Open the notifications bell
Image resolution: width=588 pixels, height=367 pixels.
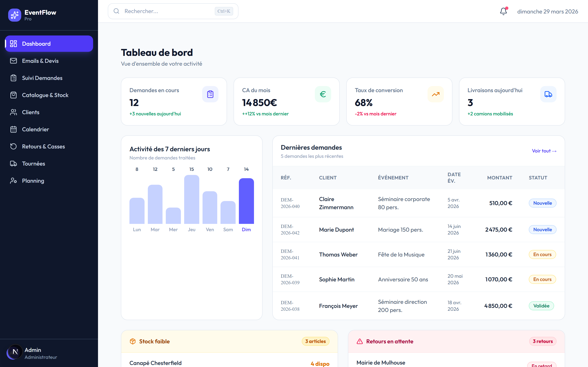point(503,11)
